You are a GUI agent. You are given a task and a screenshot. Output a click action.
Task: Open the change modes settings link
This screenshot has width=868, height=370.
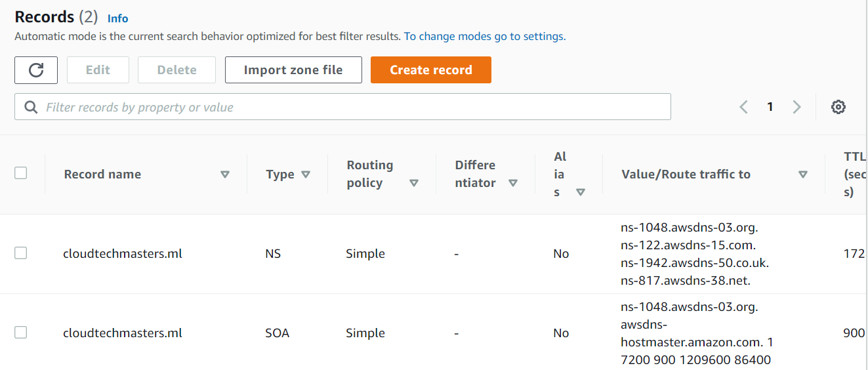click(x=484, y=37)
